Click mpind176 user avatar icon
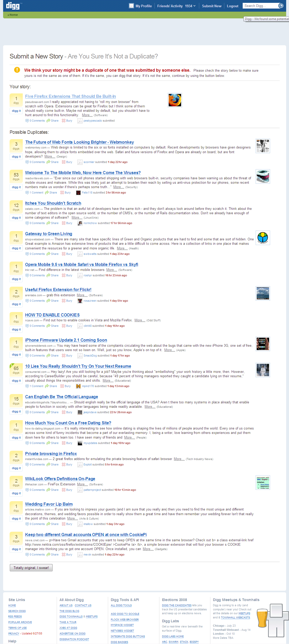289x644 pixels. pos(78,386)
